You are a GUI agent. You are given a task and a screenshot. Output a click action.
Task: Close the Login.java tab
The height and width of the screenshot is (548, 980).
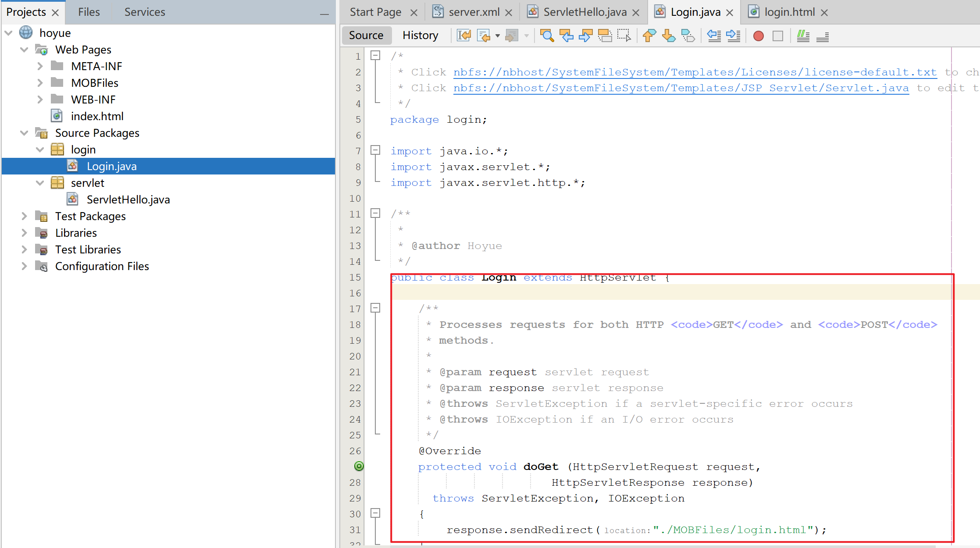(730, 13)
